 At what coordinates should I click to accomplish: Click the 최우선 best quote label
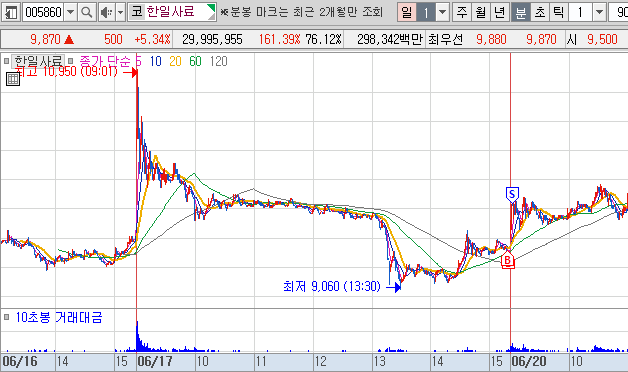pyautogui.click(x=445, y=39)
